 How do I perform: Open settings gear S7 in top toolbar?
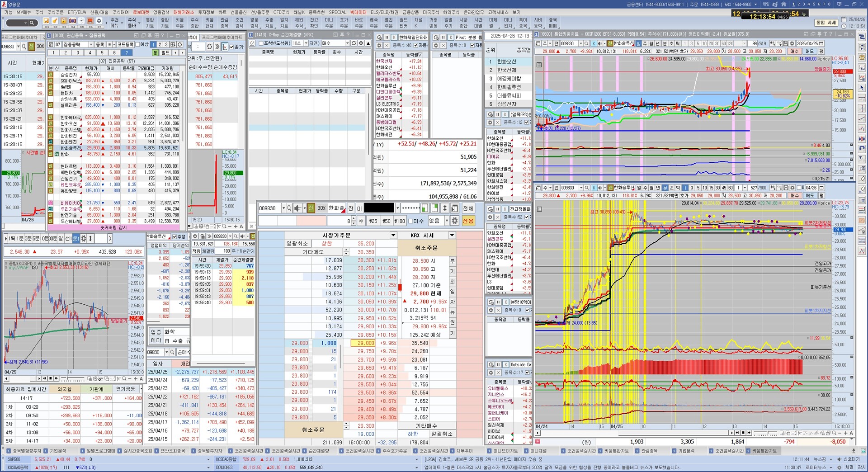click(99, 21)
